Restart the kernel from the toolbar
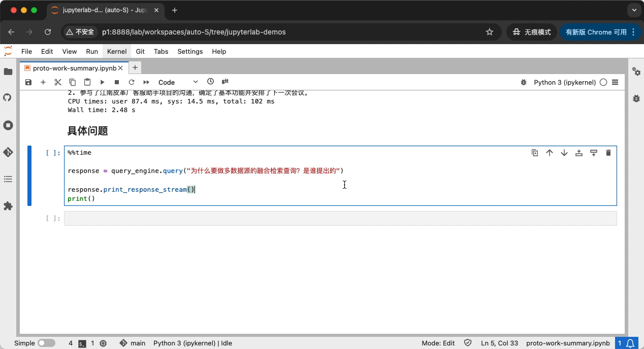This screenshot has height=349, width=644. (x=132, y=82)
